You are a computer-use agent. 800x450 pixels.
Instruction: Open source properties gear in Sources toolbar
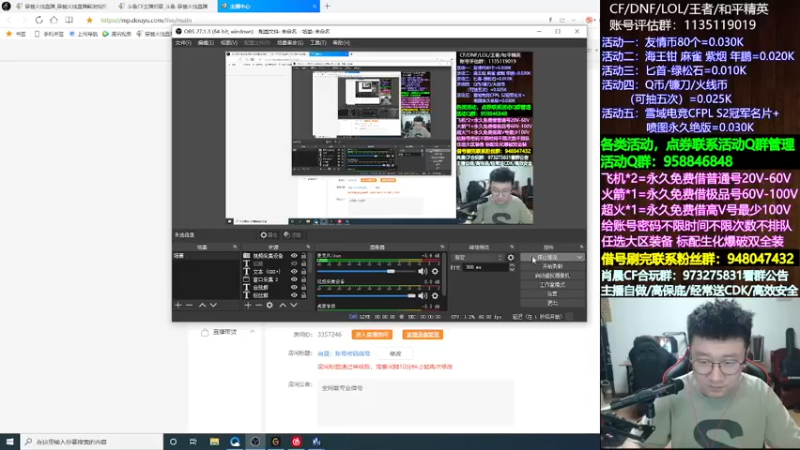point(269,305)
